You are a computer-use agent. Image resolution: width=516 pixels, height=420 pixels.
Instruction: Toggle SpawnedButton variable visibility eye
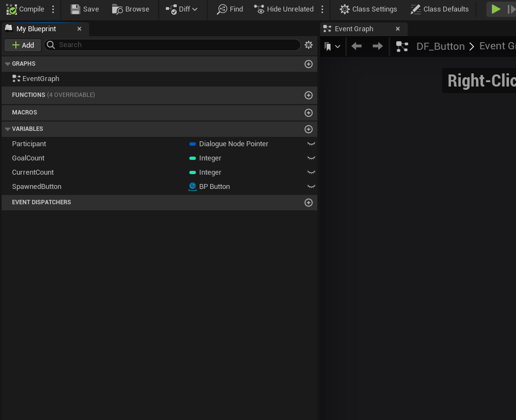click(311, 187)
